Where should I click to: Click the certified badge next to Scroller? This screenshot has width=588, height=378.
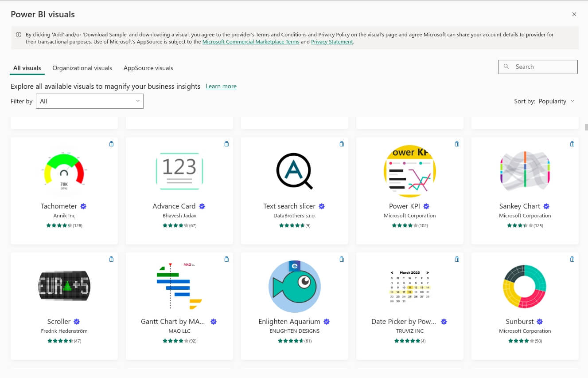coord(77,322)
